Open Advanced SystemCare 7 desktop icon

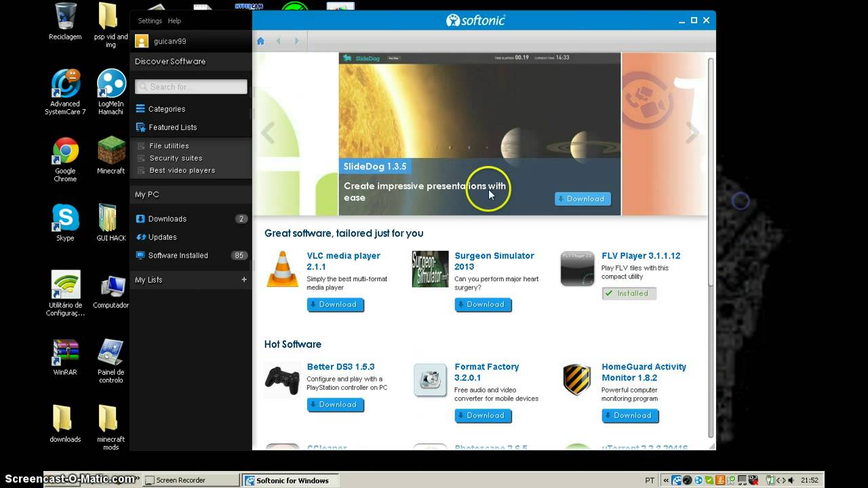(x=65, y=92)
